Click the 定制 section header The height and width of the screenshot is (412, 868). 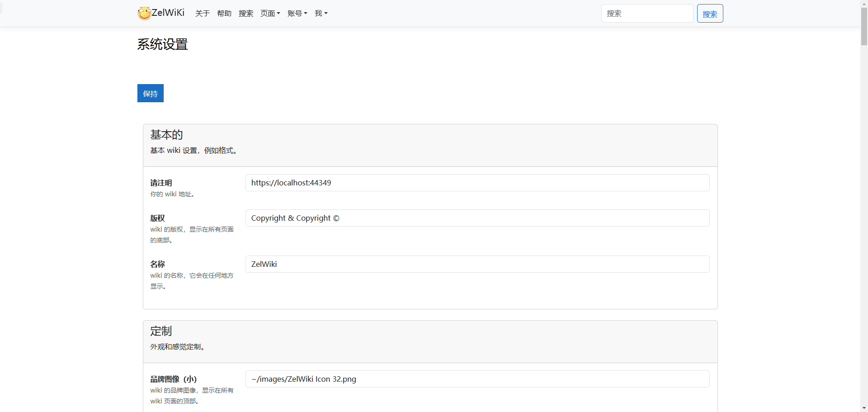(161, 331)
